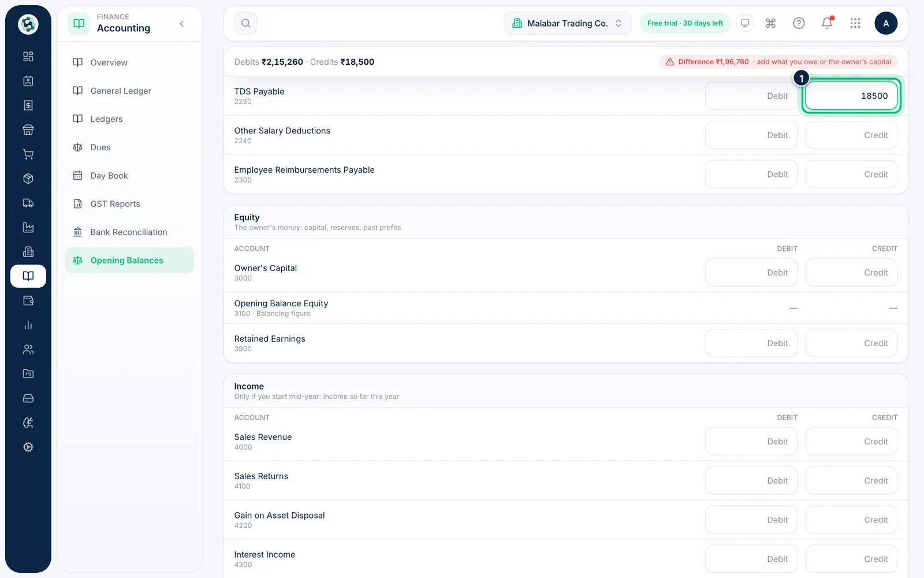The height and width of the screenshot is (578, 924).
Task: Open the Dues menu item
Action: (x=129, y=147)
